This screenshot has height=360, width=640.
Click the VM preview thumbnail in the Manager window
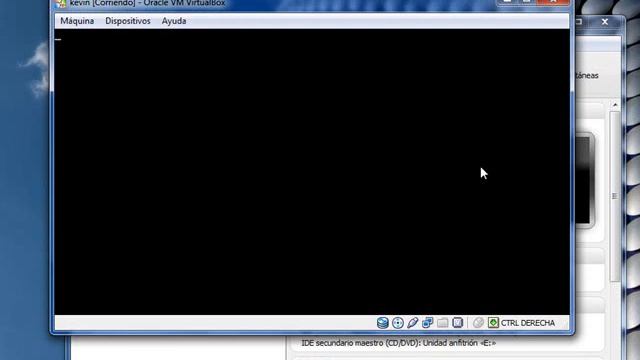click(584, 180)
